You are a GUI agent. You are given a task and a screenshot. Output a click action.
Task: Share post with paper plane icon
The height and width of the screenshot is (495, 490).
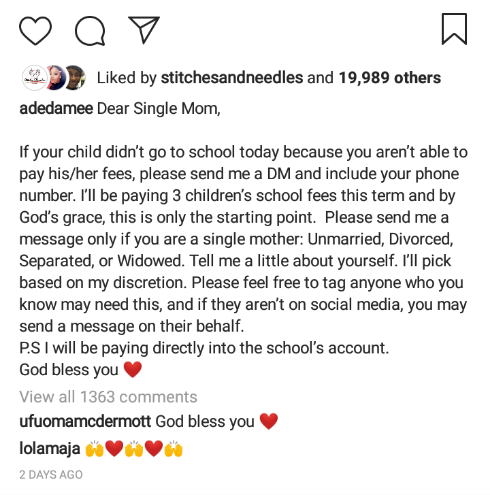(144, 29)
